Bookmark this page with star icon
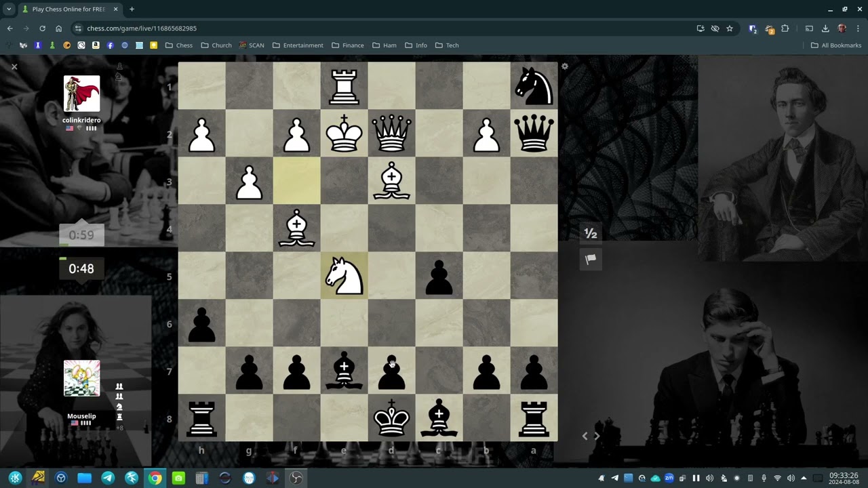 (730, 28)
